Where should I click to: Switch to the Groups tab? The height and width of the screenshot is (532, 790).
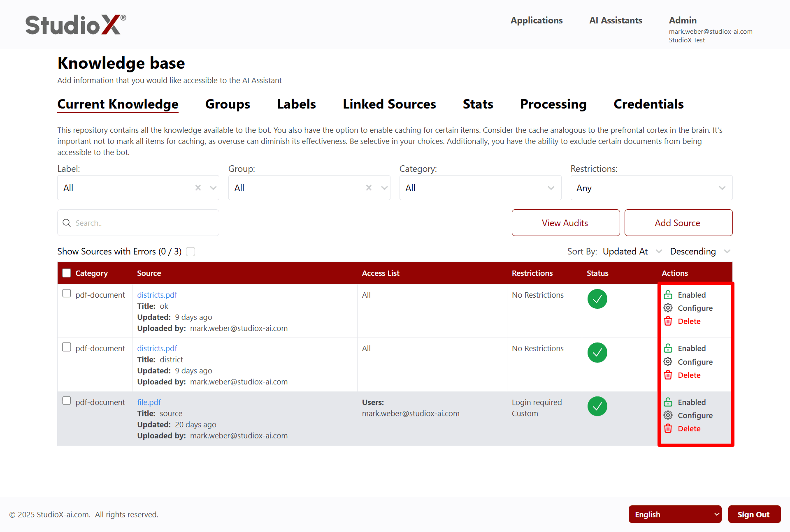(x=227, y=104)
